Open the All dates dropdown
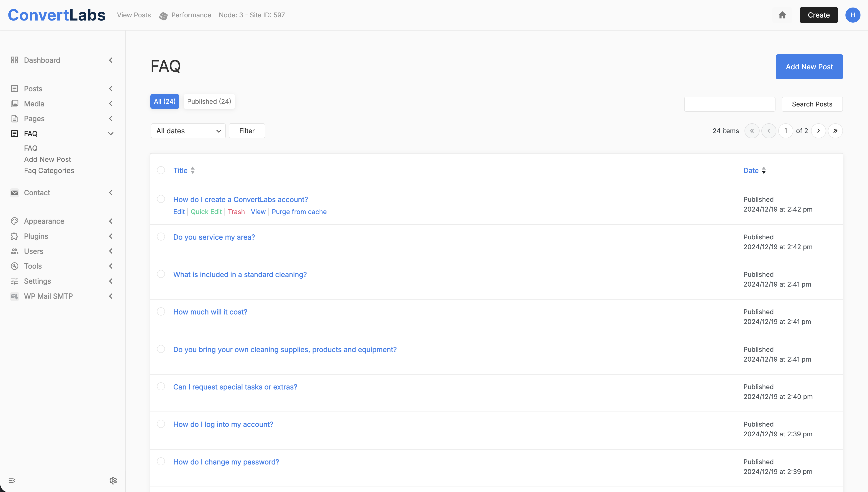Viewport: 868px width, 492px height. point(188,131)
